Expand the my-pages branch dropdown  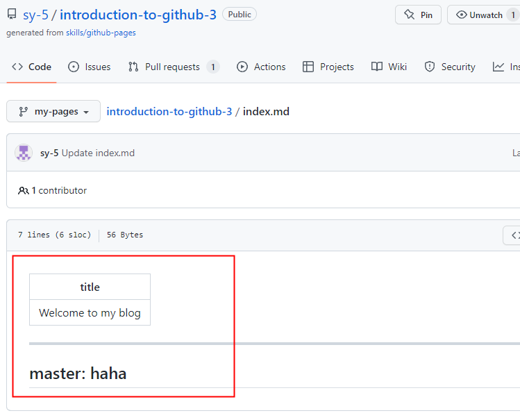click(53, 111)
